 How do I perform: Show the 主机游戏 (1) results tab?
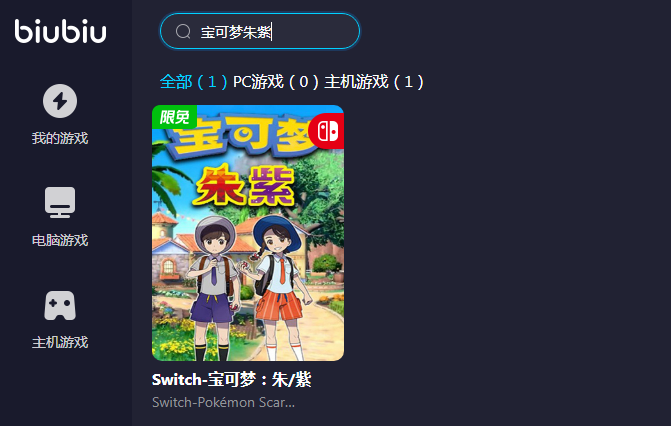click(374, 81)
